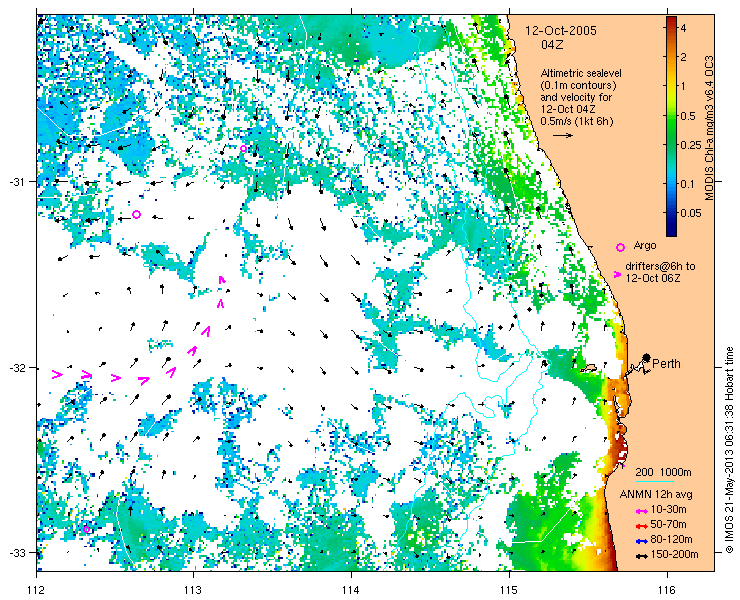
Task: Click the 0.5m/s reference velocity arrow
Action: coord(563,135)
